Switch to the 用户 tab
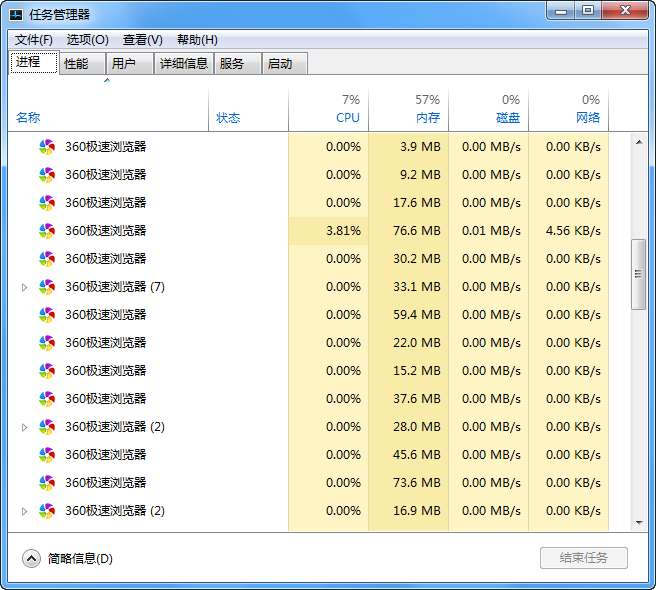The image size is (656, 590). coord(129,64)
